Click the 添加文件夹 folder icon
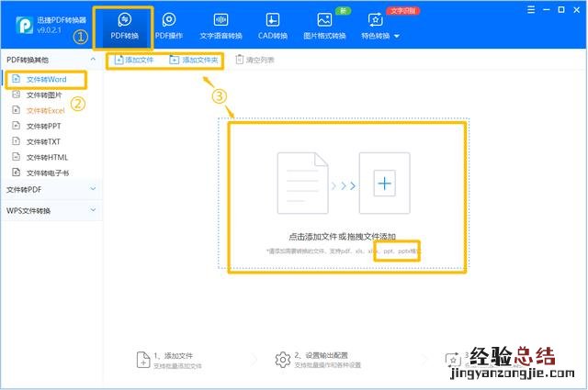The image size is (588, 390). 174,60
